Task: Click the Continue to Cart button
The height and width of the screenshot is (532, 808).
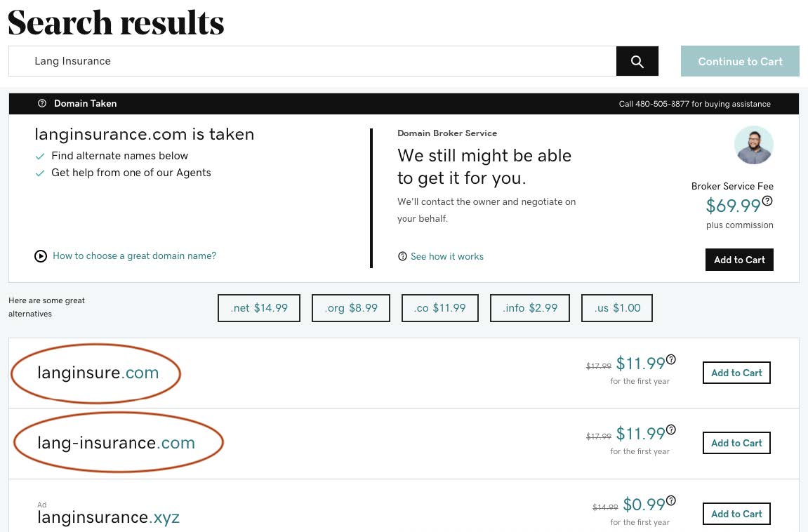Action: point(740,62)
